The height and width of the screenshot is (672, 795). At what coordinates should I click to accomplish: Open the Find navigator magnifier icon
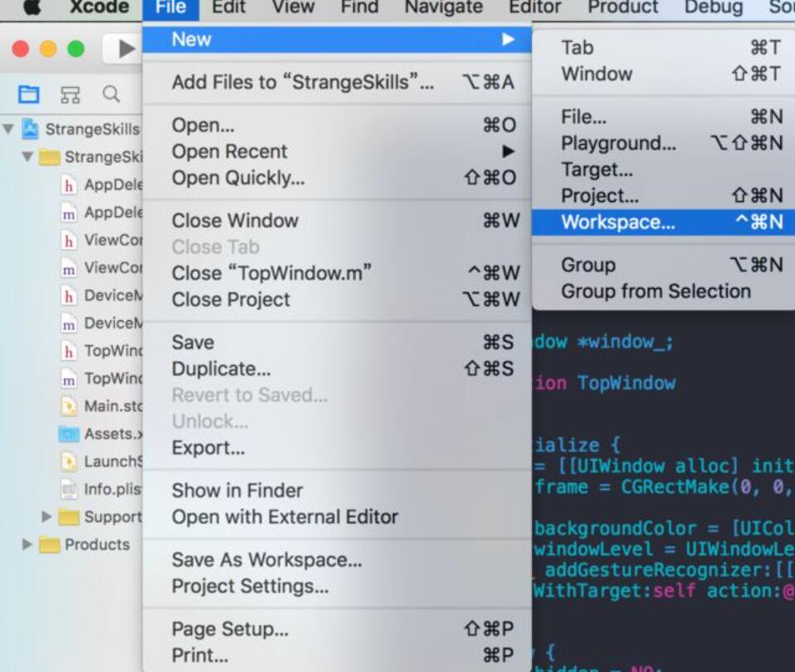coord(111,94)
